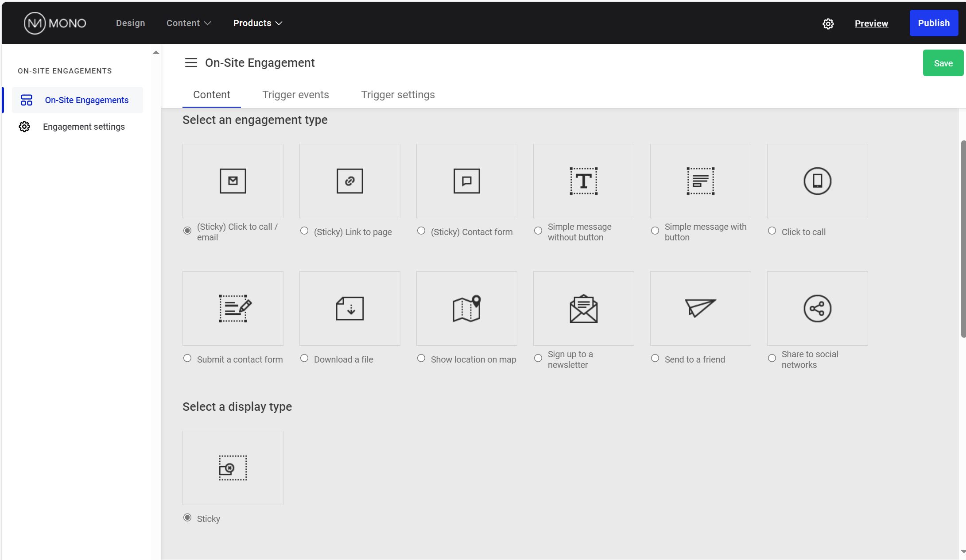Open Engagement settings in the sidebar
Viewport: 966px width, 560px height.
pos(78,127)
